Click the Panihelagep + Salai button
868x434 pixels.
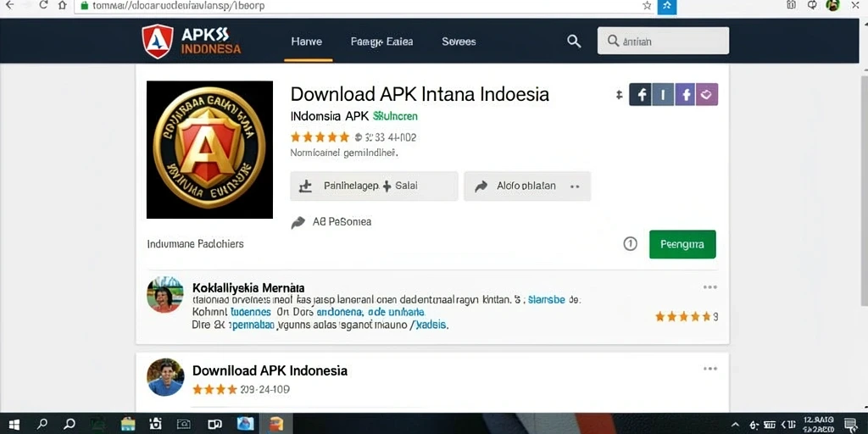tap(374, 186)
